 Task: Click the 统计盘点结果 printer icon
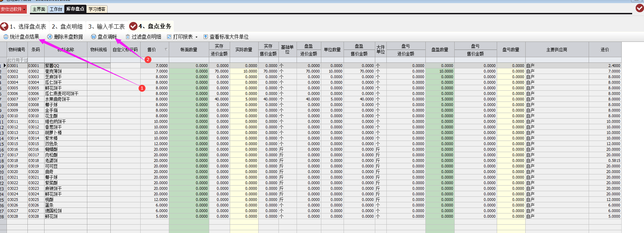(6, 37)
